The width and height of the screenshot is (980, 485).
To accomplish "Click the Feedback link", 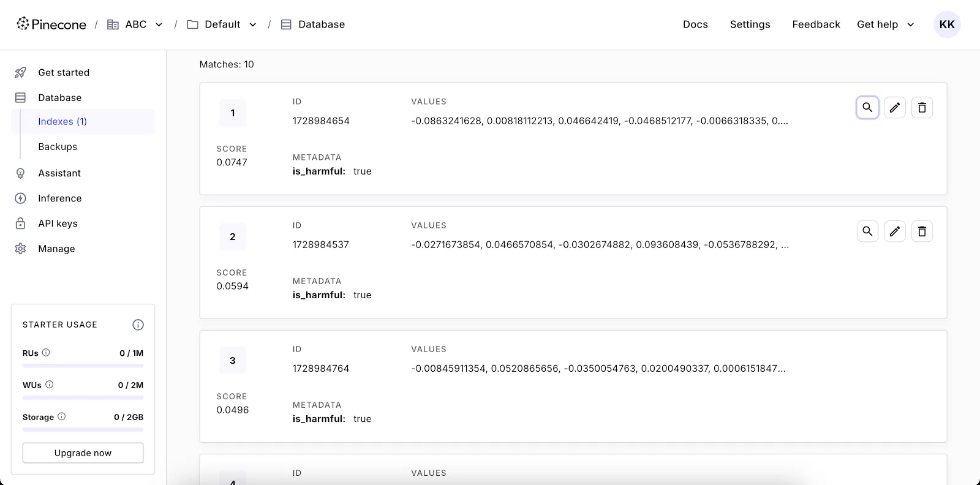I will click(816, 24).
